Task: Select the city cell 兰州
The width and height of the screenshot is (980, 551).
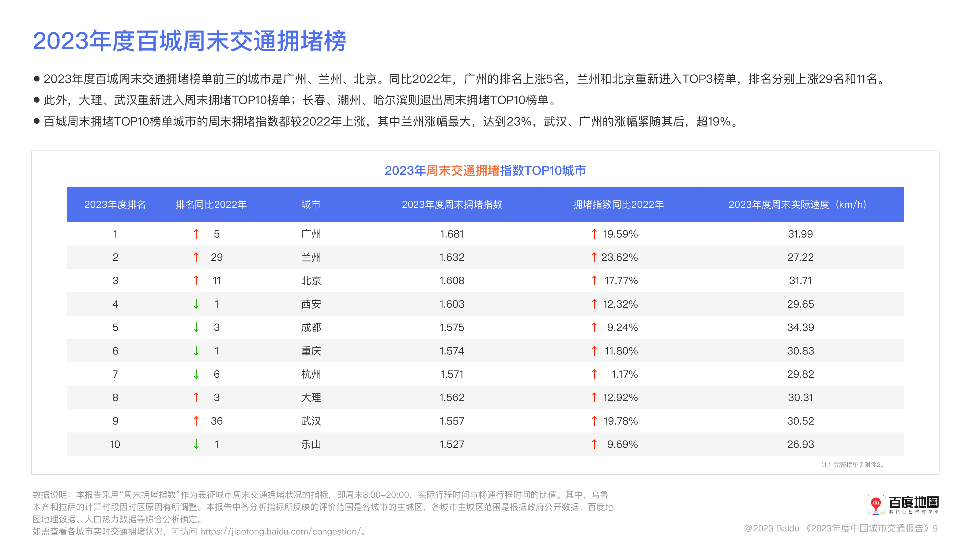Action: pos(311,257)
